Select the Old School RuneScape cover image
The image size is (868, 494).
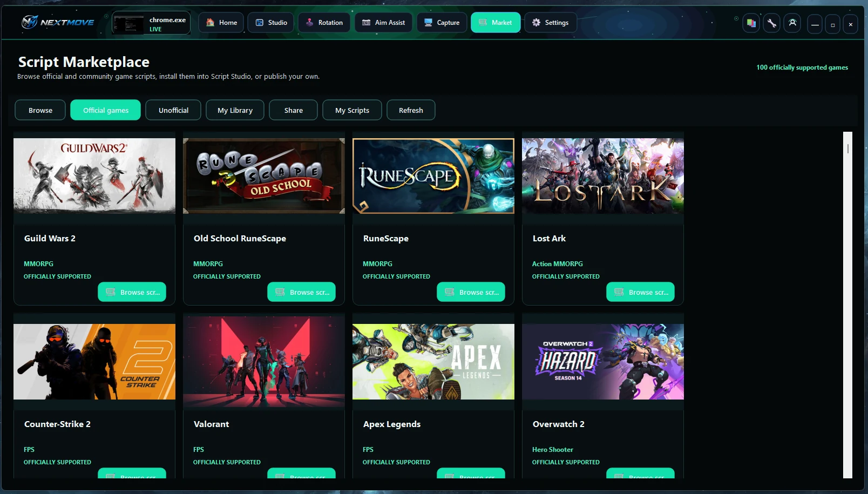pyautogui.click(x=264, y=176)
